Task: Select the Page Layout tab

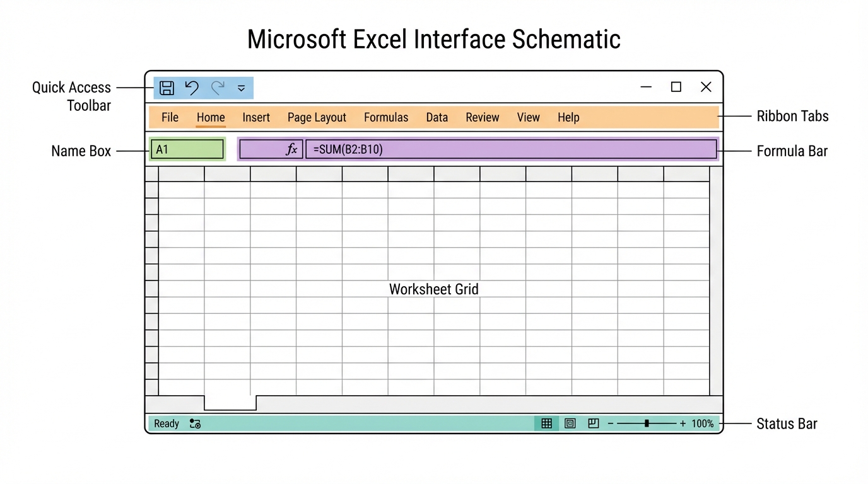Action: point(317,117)
